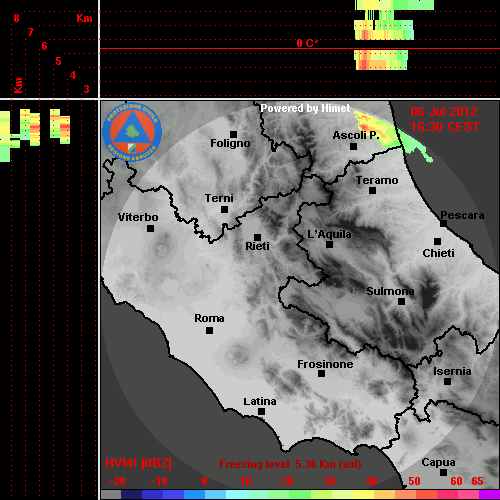
Task: Click the Ascoli P. city marker
Action: tap(353, 146)
